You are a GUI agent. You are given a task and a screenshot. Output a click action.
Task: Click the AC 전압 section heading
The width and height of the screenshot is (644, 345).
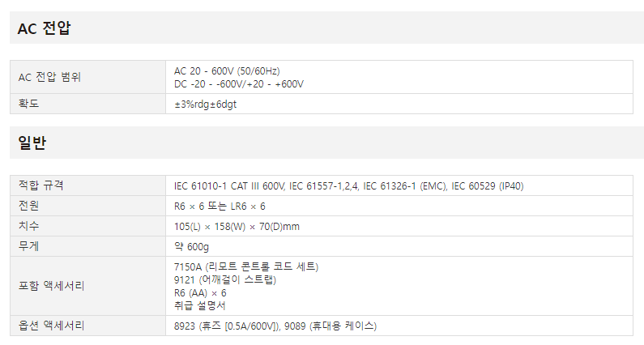tap(44, 28)
